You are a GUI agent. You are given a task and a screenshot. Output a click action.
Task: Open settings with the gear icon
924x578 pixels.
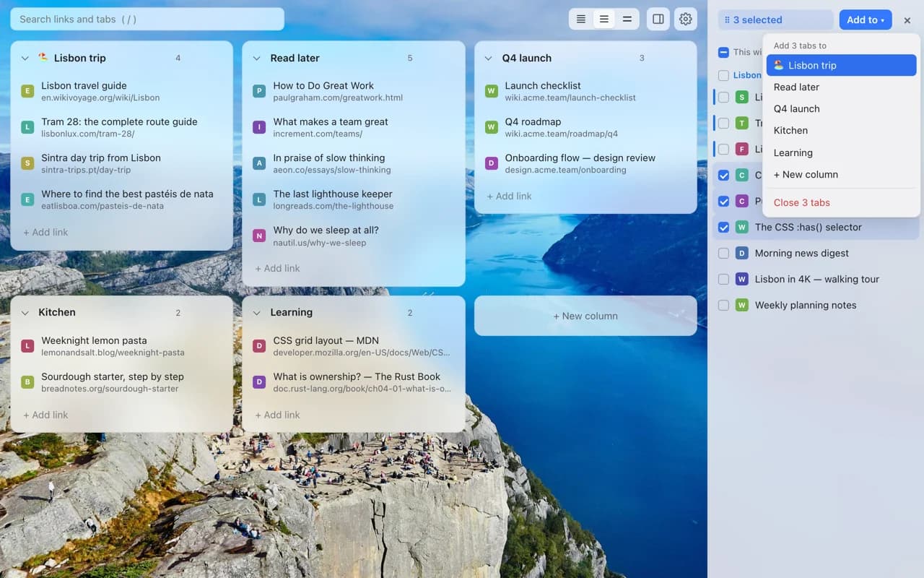686,20
